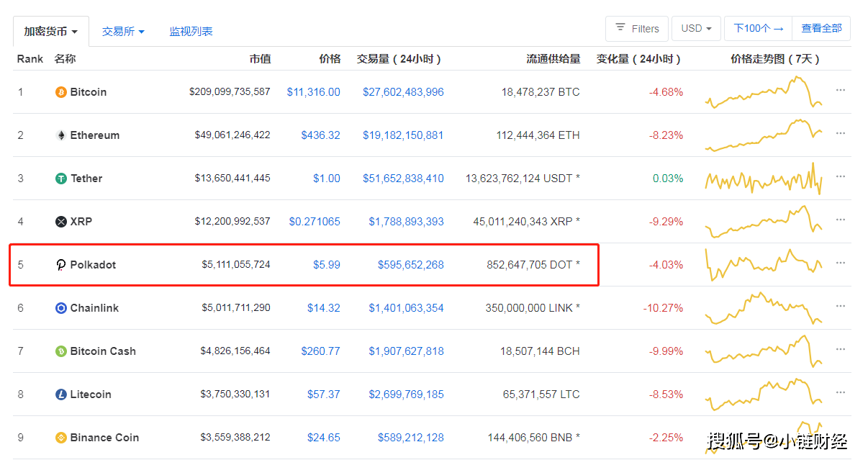Open the more-options menu for Chainlink row
Image resolution: width=868 pixels, height=460 pixels.
(841, 307)
